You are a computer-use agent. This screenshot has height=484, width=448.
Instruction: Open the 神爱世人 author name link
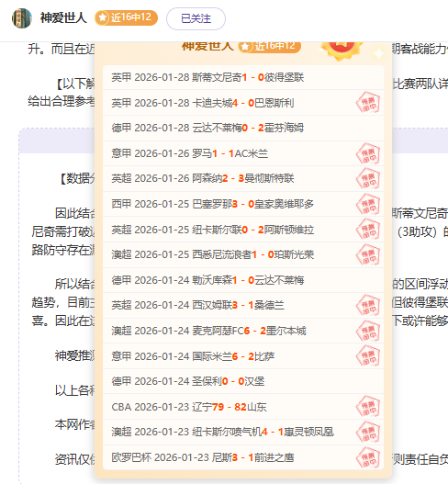(x=63, y=17)
